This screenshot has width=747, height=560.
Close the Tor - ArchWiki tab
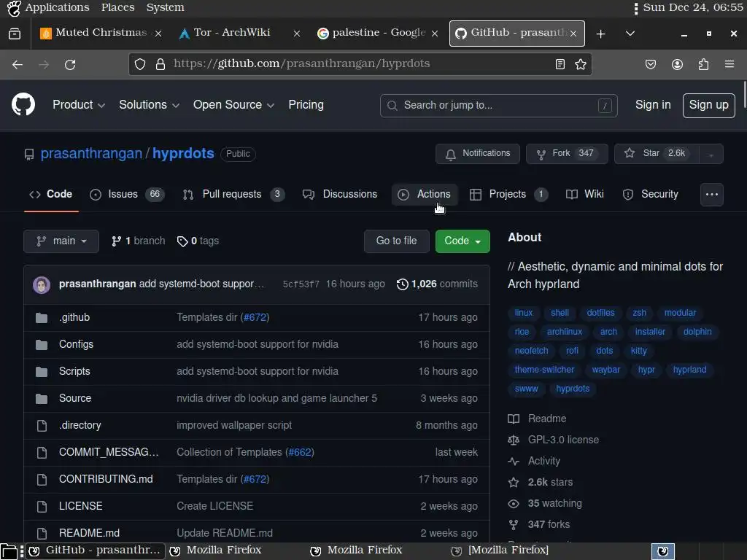[x=297, y=34]
